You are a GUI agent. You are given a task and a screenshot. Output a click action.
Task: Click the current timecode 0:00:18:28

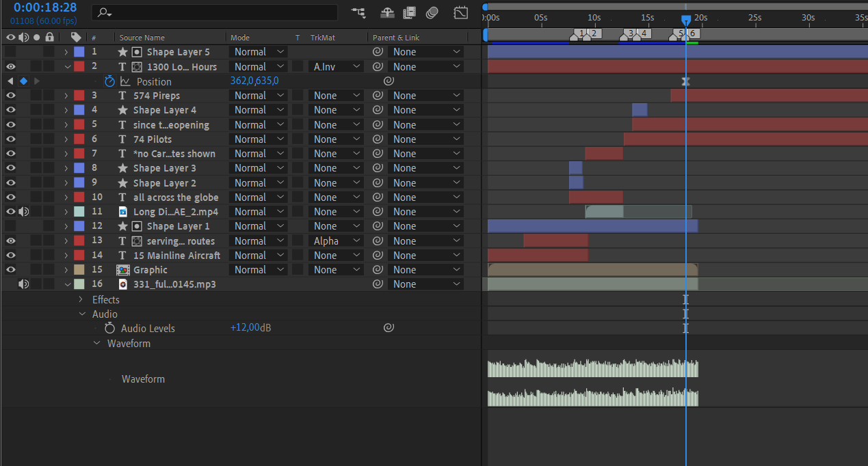tap(45, 8)
